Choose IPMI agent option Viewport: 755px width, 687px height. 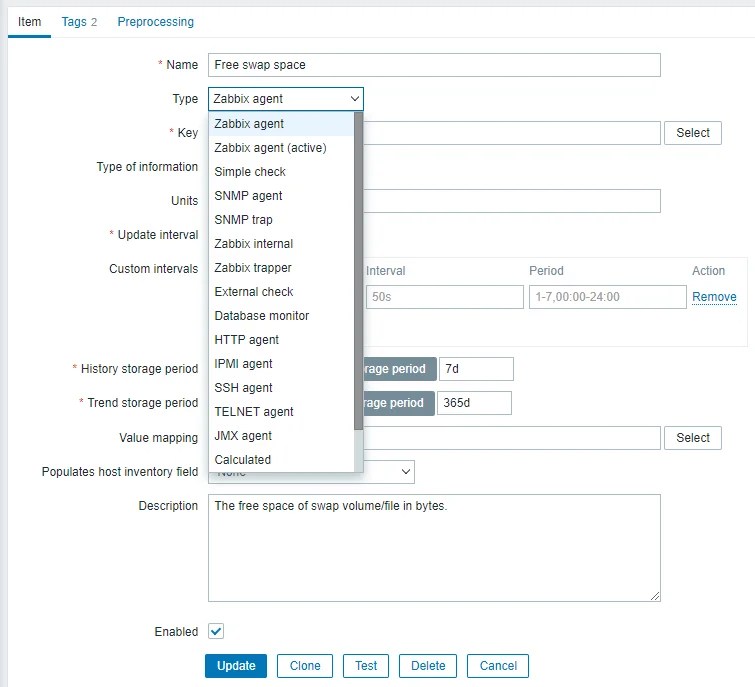[x=281, y=364]
